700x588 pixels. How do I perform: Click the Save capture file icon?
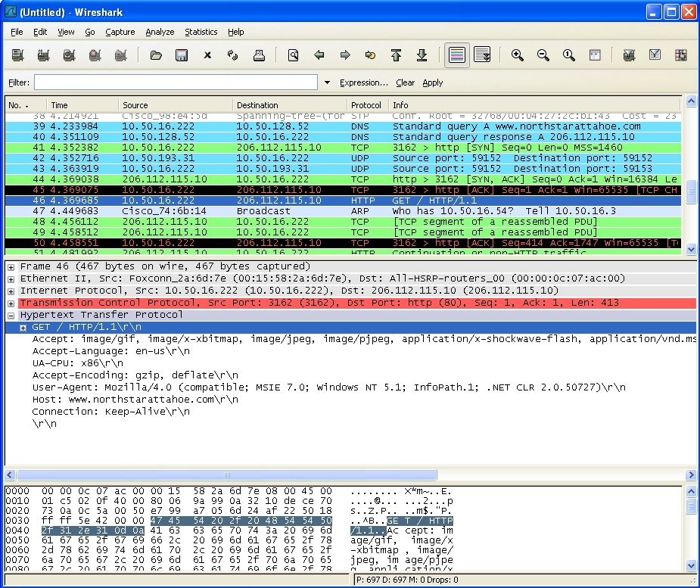(x=182, y=55)
